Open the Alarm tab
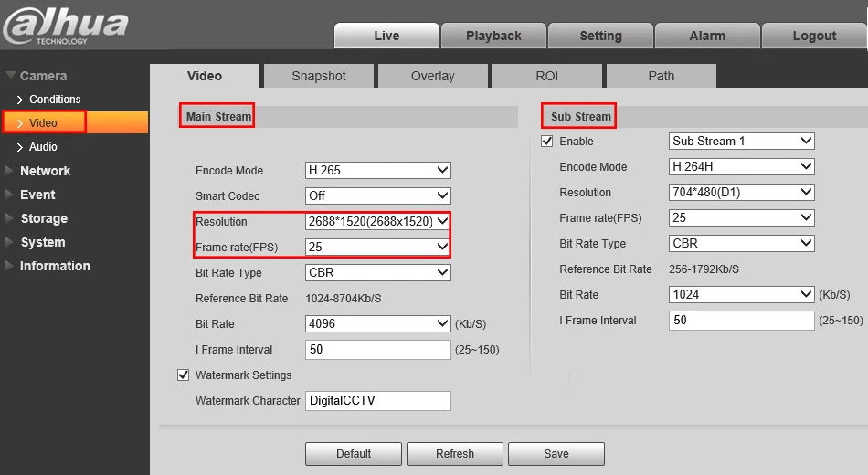This screenshot has width=868, height=475. tap(707, 36)
